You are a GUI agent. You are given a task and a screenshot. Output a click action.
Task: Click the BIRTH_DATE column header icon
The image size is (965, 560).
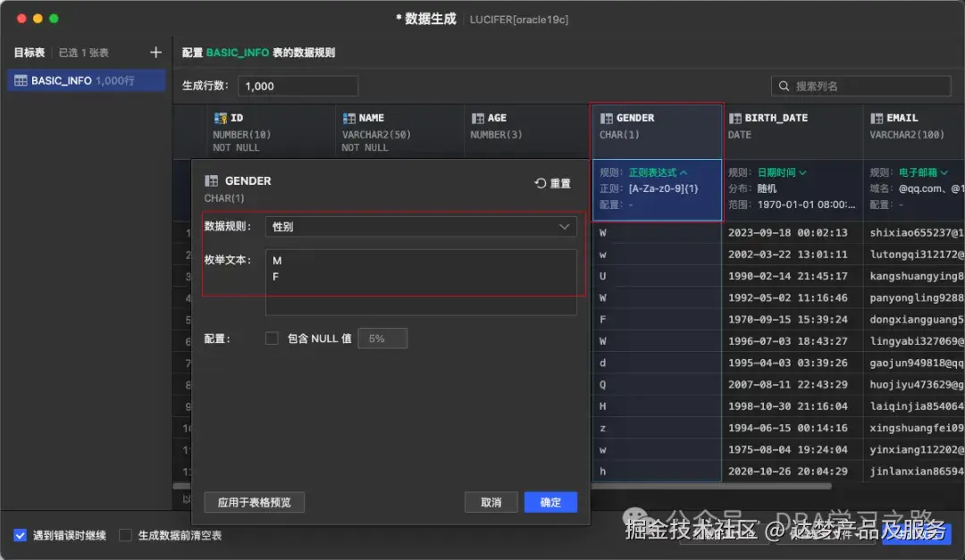(735, 117)
